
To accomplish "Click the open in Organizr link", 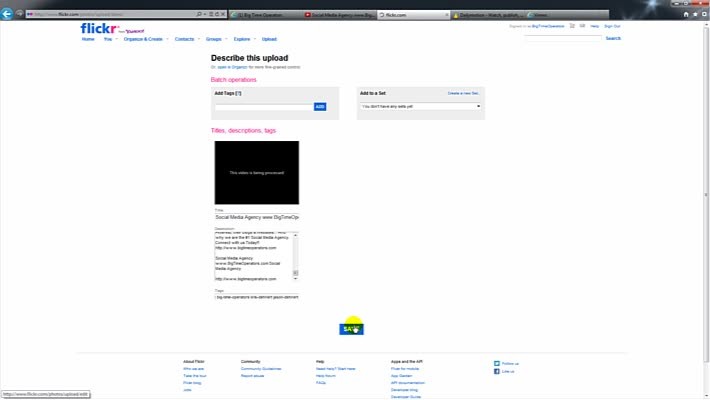I will coord(232,67).
